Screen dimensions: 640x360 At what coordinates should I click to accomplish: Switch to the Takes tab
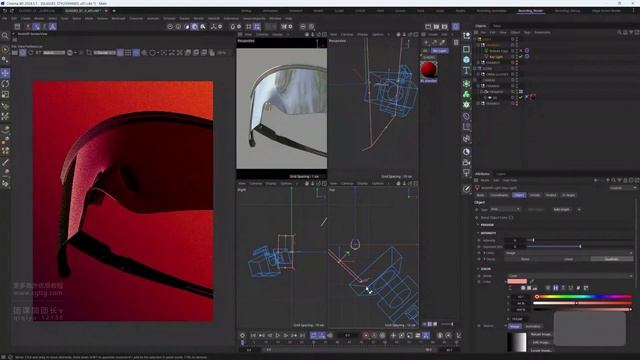[x=497, y=26]
